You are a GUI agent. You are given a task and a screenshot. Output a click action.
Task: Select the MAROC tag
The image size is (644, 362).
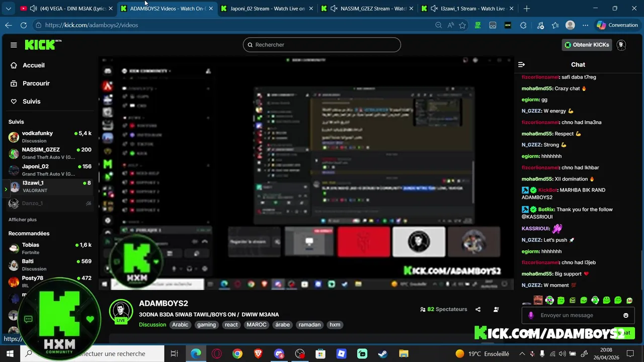click(257, 325)
